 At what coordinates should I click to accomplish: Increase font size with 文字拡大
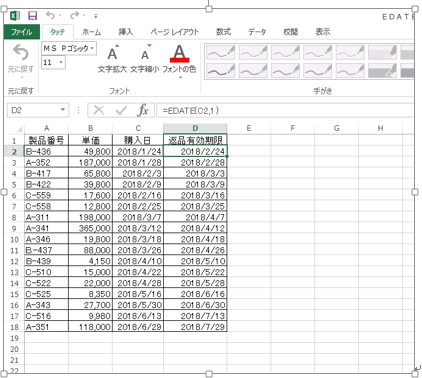coord(112,59)
